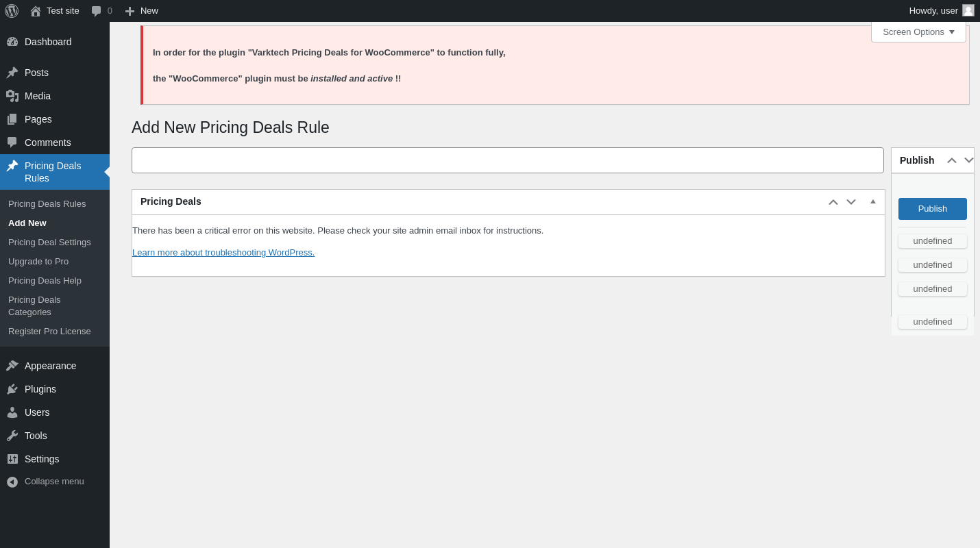Open Plugins menu

[55, 389]
